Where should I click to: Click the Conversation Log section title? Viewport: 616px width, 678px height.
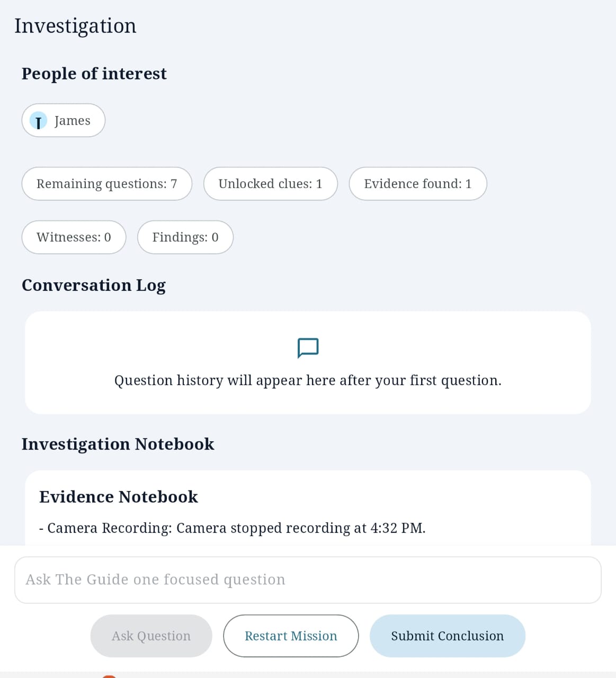pyautogui.click(x=94, y=286)
